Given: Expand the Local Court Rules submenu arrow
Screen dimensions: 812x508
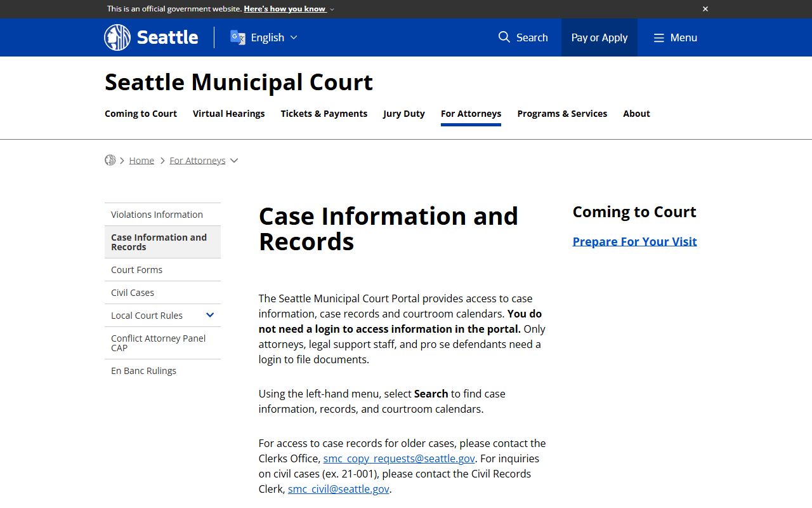Looking at the screenshot, I should click(210, 315).
